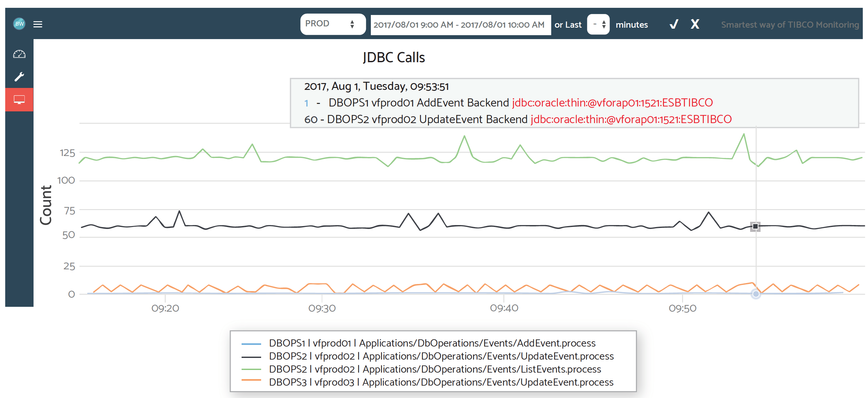Click the highlighted black data point marker
This screenshot has width=868, height=398.
pos(755,226)
